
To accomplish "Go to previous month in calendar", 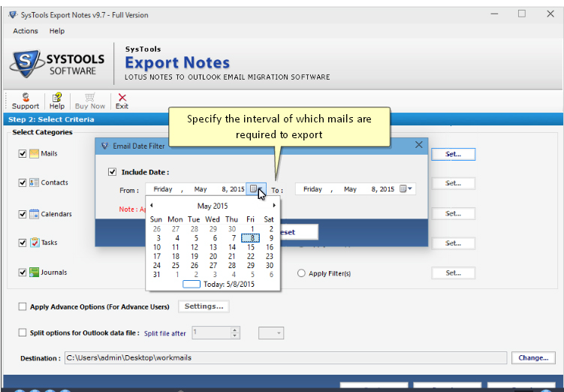I will tap(152, 205).
